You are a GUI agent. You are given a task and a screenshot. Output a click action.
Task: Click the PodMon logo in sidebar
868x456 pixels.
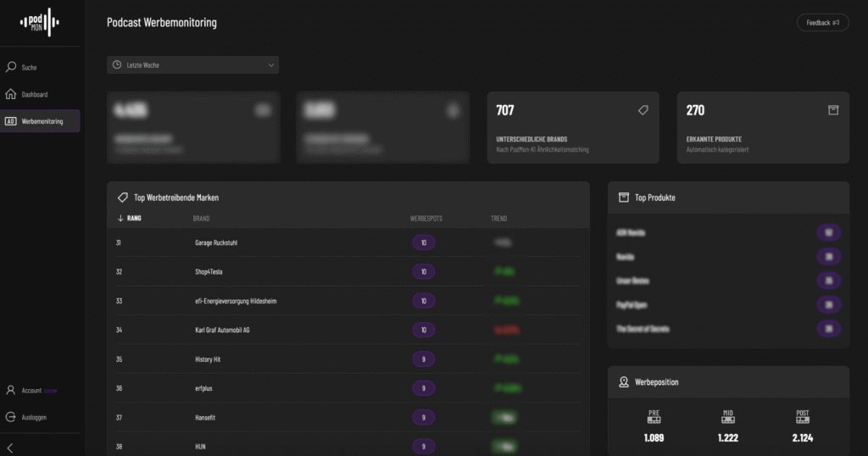pos(40,23)
